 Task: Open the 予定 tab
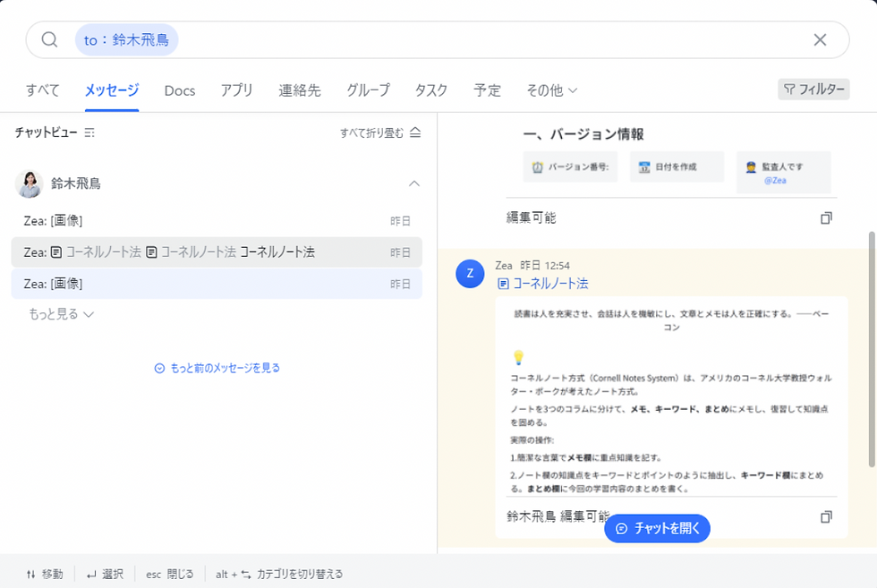tap(487, 90)
